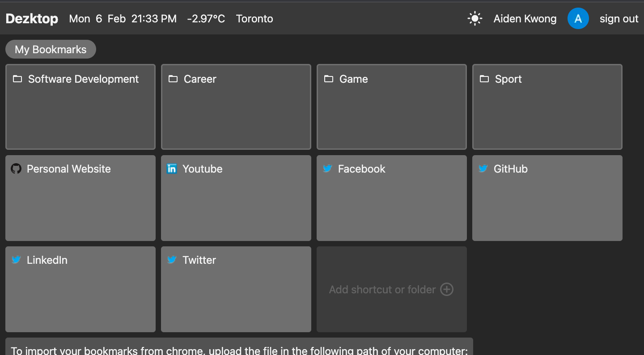Click the bird icon on Twitter tile

point(172,260)
